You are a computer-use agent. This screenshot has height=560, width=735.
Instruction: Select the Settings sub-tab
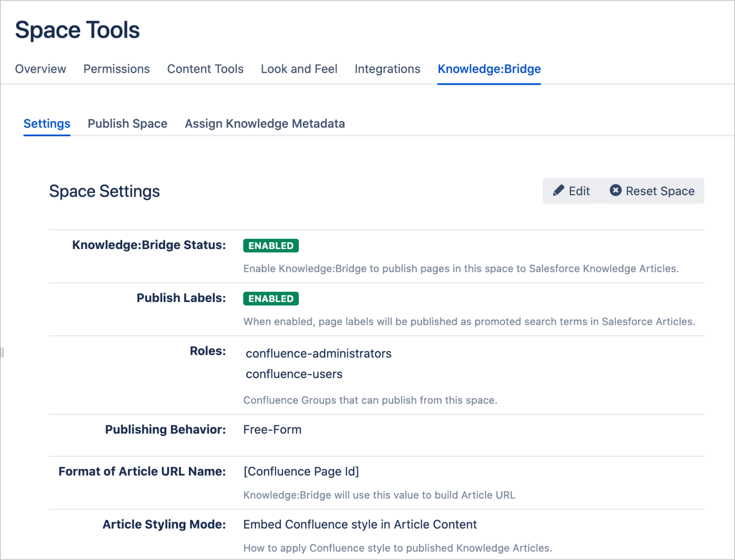coord(47,124)
